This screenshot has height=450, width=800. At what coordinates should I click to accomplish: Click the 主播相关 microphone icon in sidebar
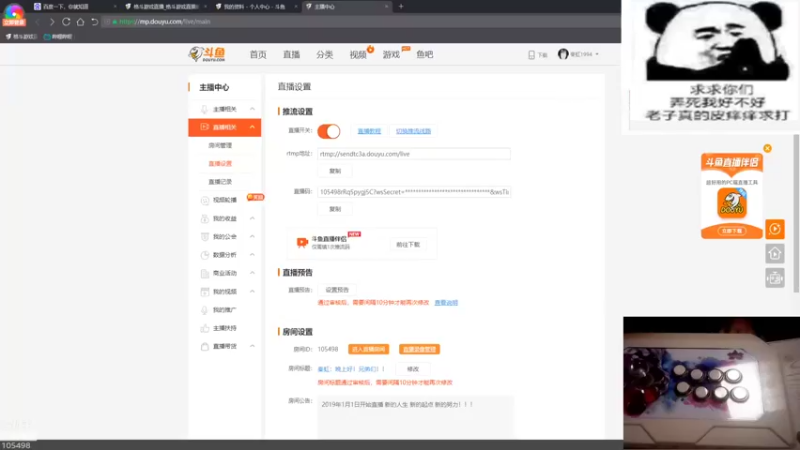[x=205, y=109]
